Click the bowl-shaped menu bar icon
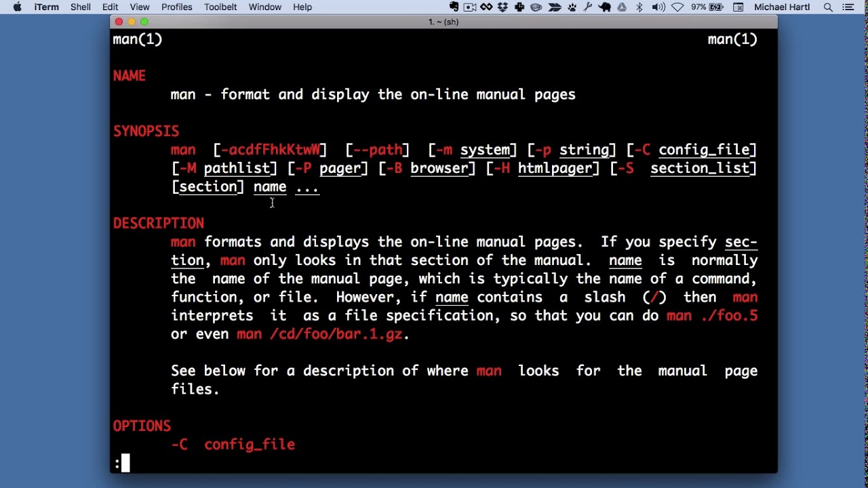 [x=536, y=7]
